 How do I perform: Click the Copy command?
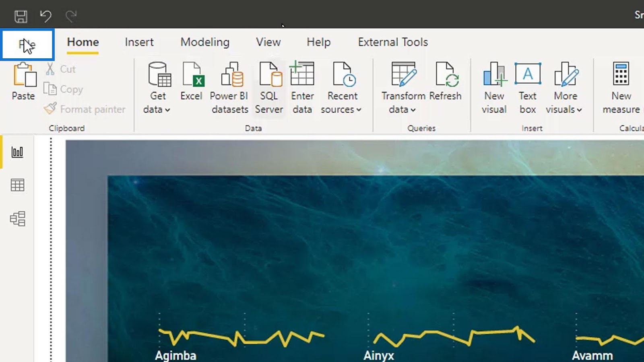[64, 89]
